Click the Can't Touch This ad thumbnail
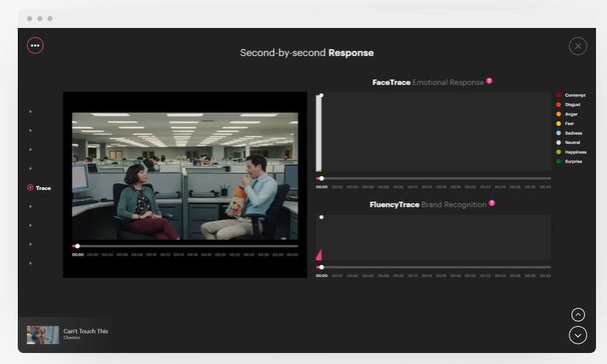The height and width of the screenshot is (364, 607). point(42,335)
